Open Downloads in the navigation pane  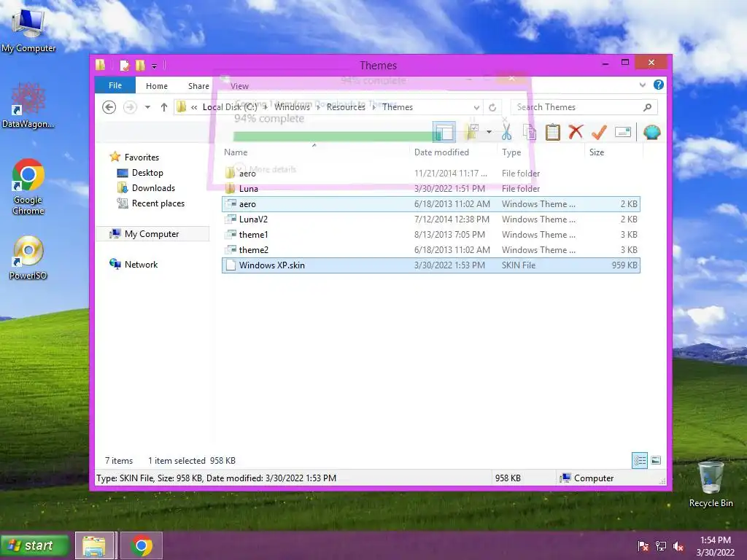(153, 187)
